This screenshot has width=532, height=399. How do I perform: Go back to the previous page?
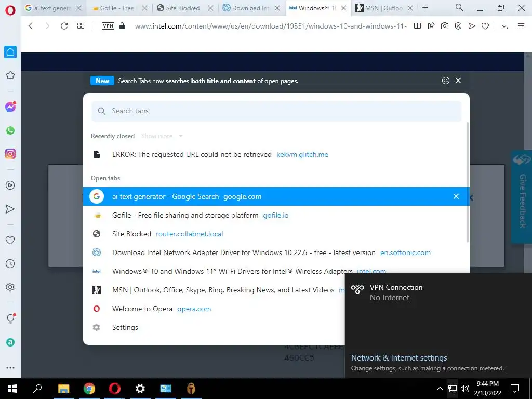tap(31, 26)
